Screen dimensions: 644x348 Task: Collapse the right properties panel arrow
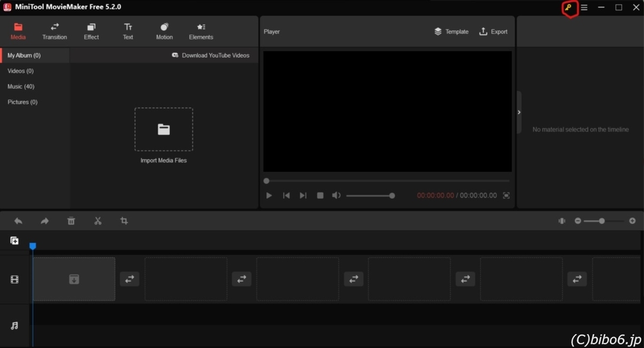(x=519, y=112)
